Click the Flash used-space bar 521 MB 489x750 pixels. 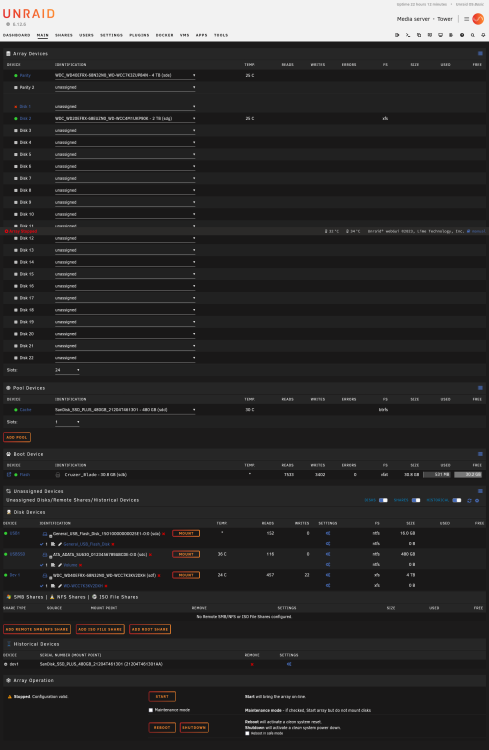point(437,475)
